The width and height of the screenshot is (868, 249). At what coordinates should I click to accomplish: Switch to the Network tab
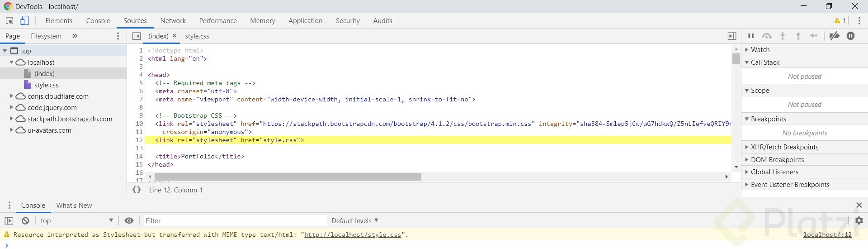(173, 21)
